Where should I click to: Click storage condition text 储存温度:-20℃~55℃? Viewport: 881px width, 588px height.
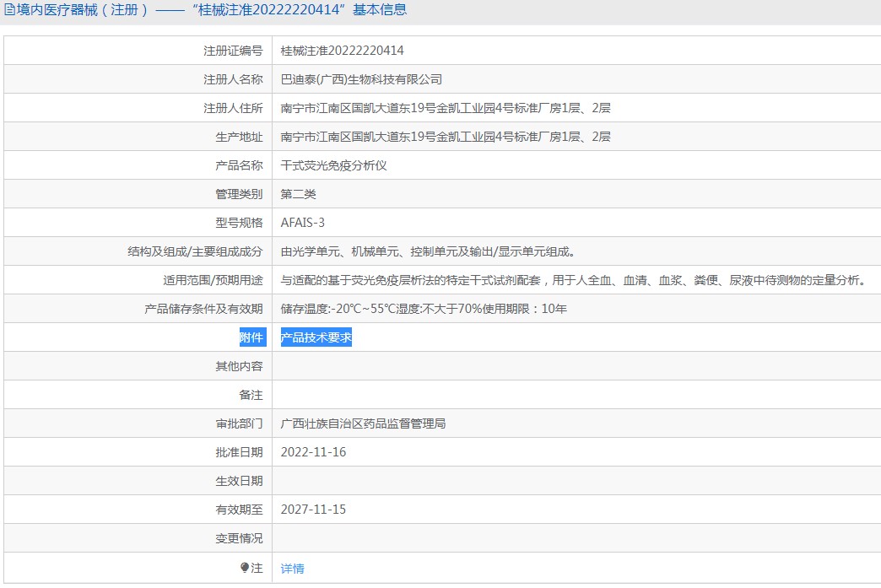[x=338, y=309]
